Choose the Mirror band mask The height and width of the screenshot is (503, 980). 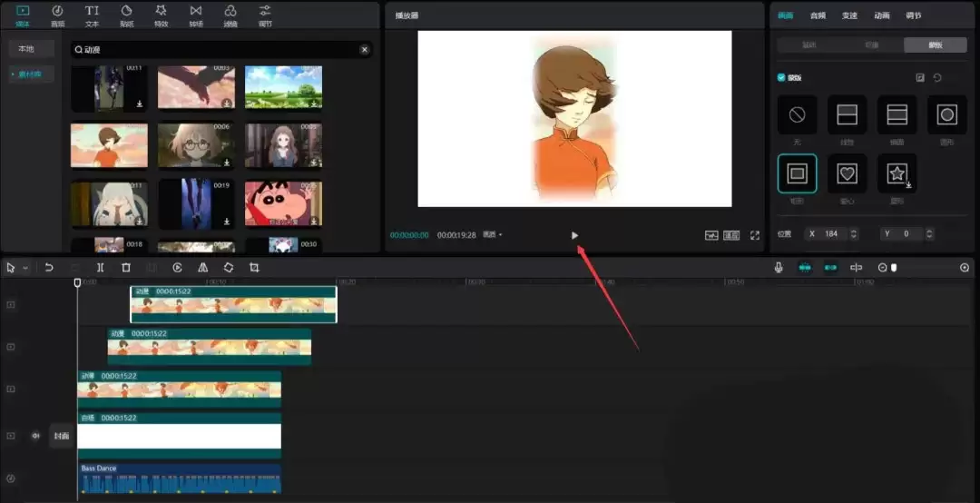[x=897, y=114]
